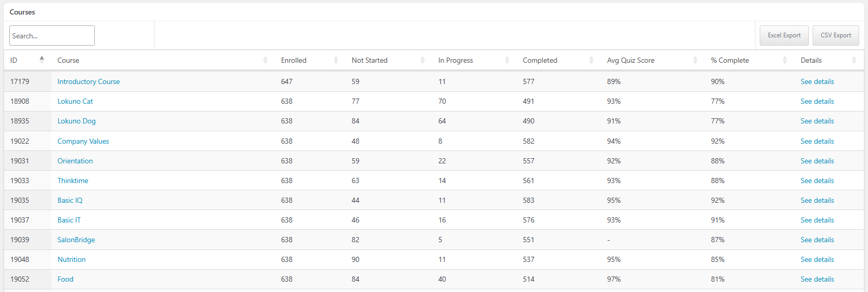Image resolution: width=868 pixels, height=292 pixels.
Task: Click the Details column sort icon
Action: pos(853,60)
